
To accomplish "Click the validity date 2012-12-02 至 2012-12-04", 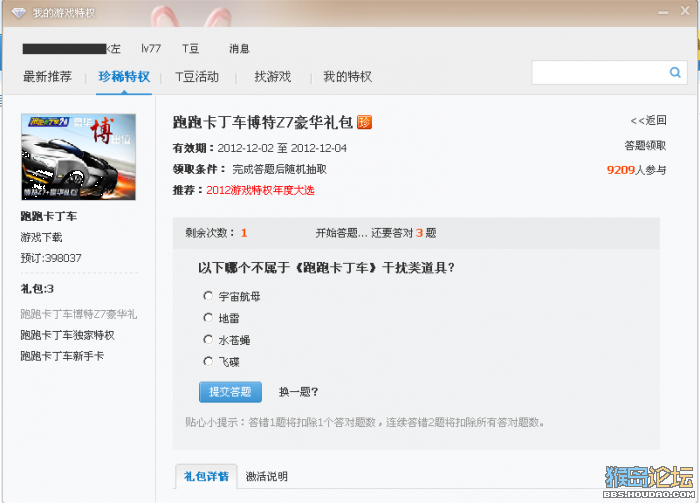I will [x=282, y=148].
